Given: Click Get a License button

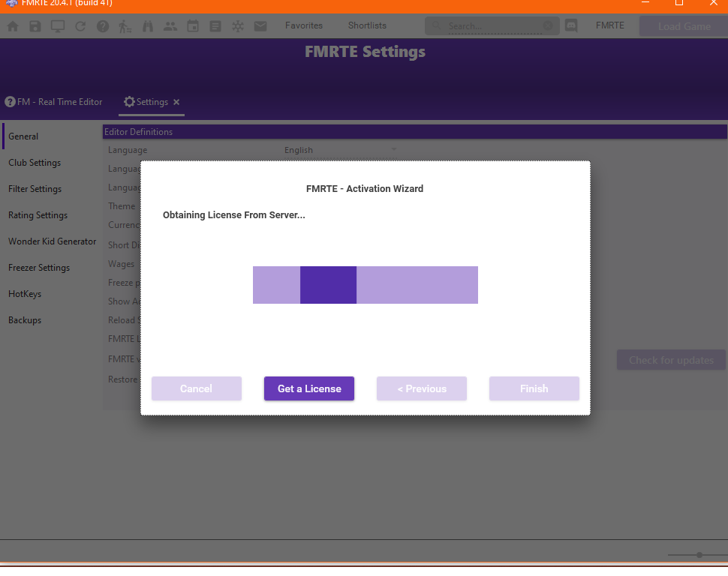Looking at the screenshot, I should pyautogui.click(x=309, y=388).
